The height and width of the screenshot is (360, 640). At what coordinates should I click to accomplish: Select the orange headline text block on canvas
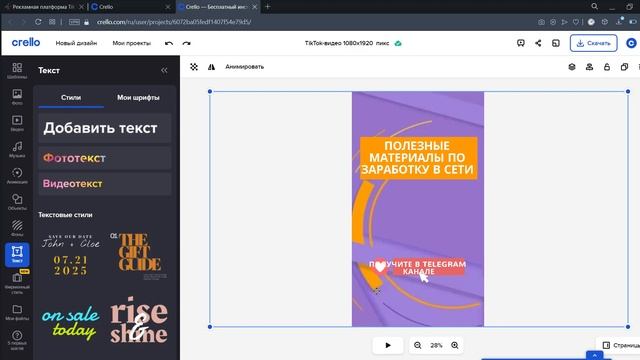tap(418, 158)
